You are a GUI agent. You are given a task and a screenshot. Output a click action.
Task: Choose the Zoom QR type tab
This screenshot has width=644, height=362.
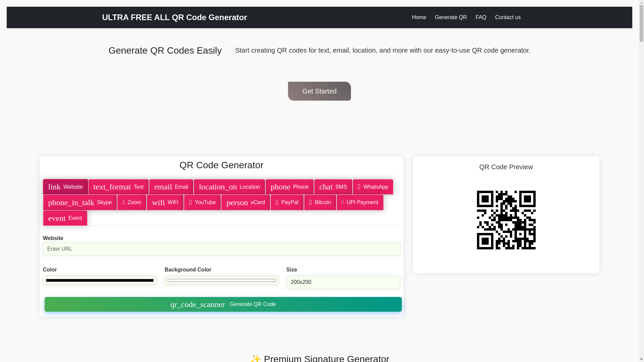(x=132, y=202)
